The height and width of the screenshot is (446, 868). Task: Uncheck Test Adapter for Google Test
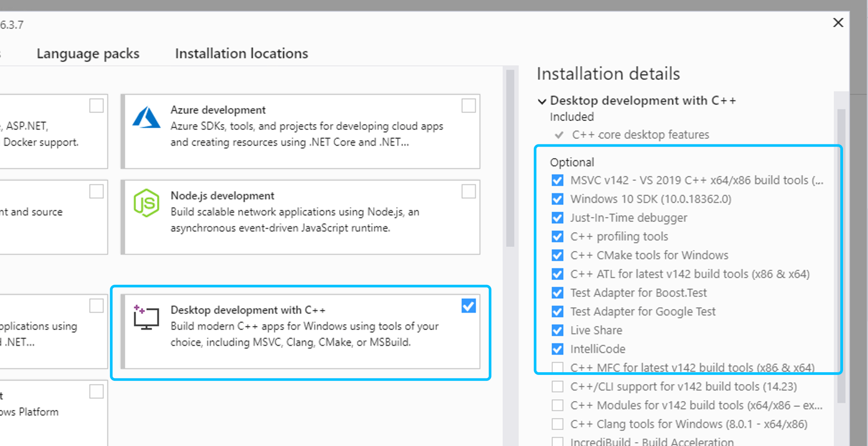tap(557, 311)
